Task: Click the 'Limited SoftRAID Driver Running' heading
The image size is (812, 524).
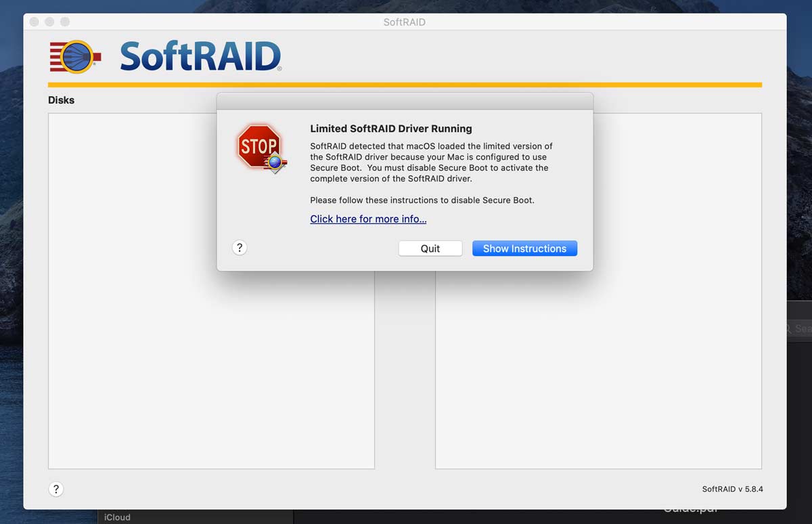Action: [x=391, y=129]
